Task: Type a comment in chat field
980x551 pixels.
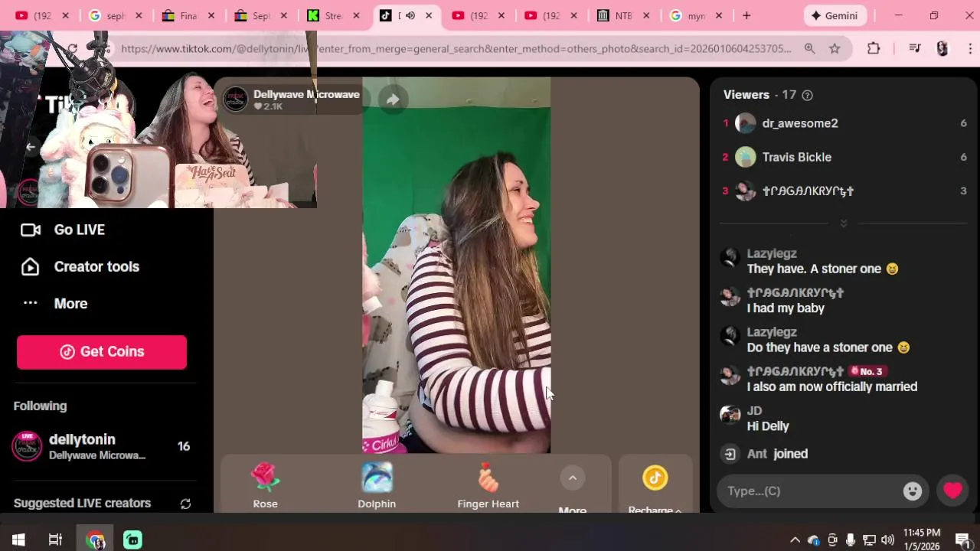Action: [x=812, y=491]
